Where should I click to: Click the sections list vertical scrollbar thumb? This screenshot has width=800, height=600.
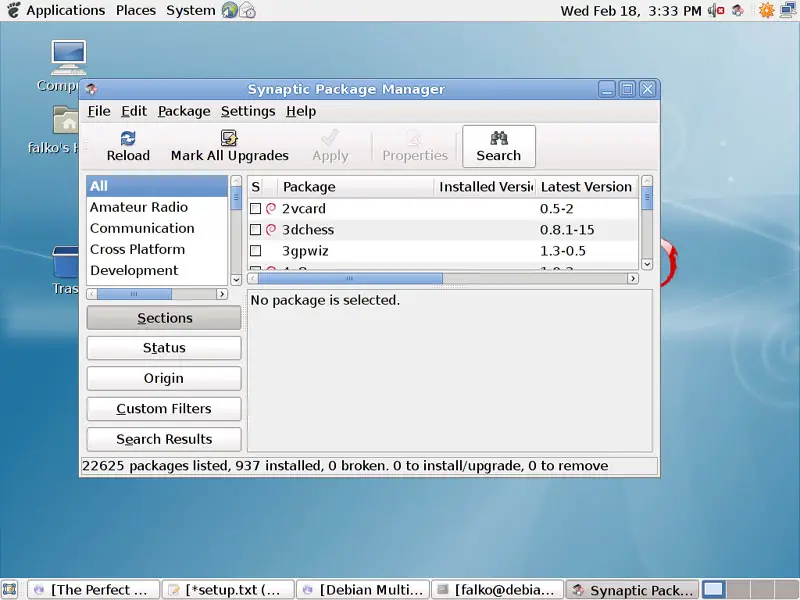pos(236,198)
